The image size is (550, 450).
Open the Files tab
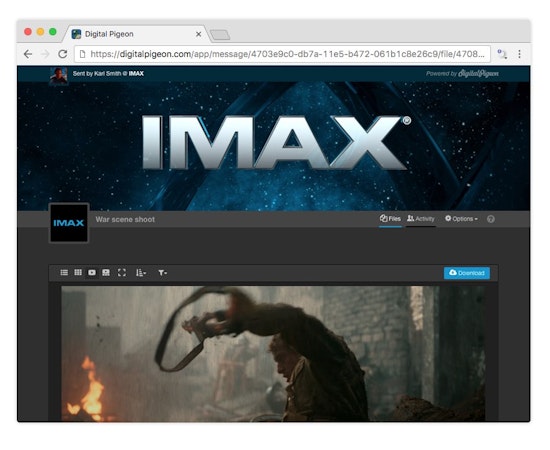coord(390,219)
